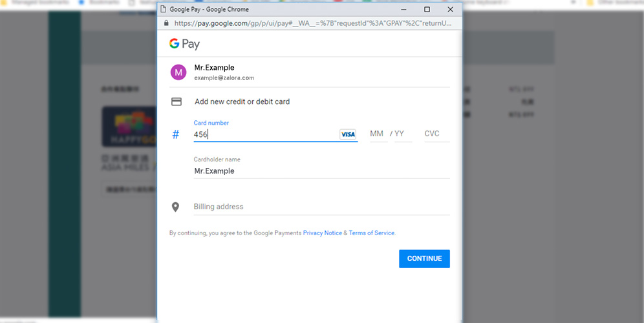Click the purple M account avatar

[178, 72]
